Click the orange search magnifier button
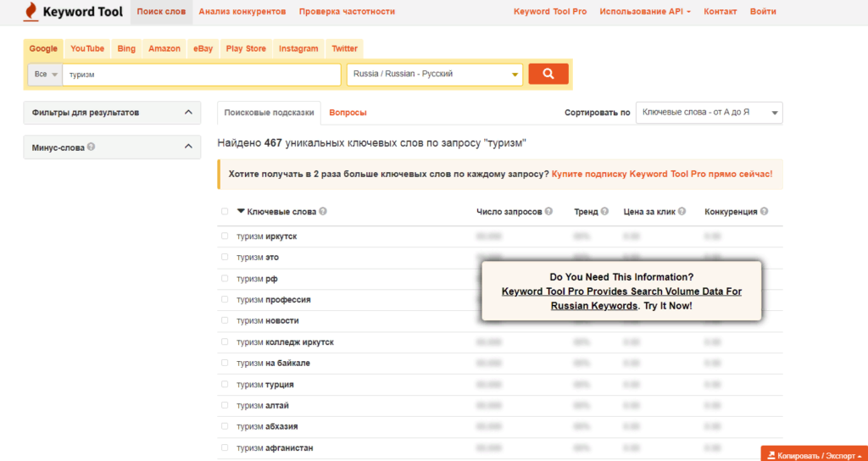Image resolution: width=868 pixels, height=461 pixels. coord(548,74)
